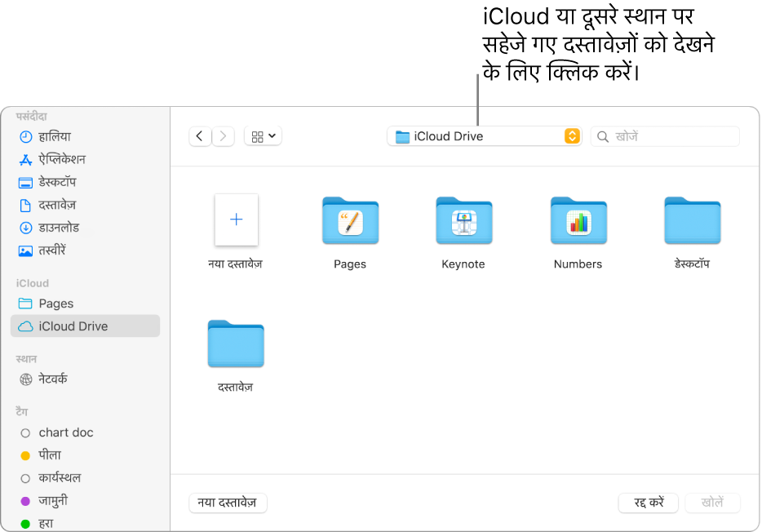762x532 pixels.
Task: Click the Pages folder label in grid
Action: click(350, 264)
